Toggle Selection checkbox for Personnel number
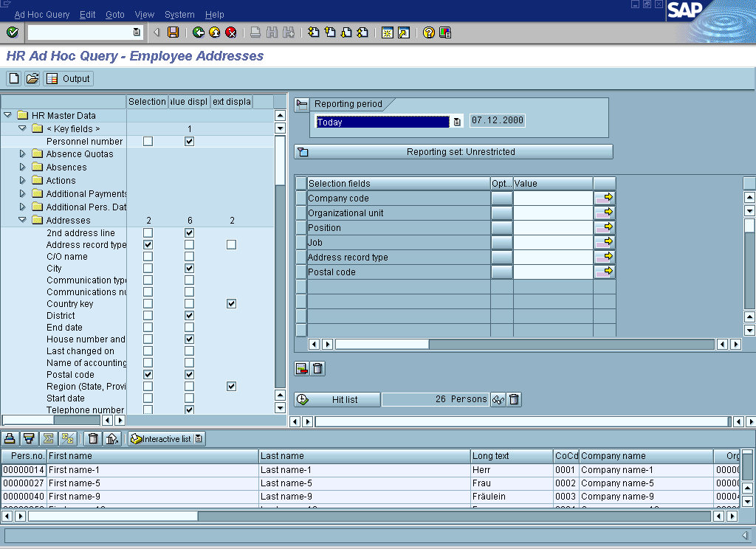The height and width of the screenshot is (549, 756). click(x=148, y=141)
